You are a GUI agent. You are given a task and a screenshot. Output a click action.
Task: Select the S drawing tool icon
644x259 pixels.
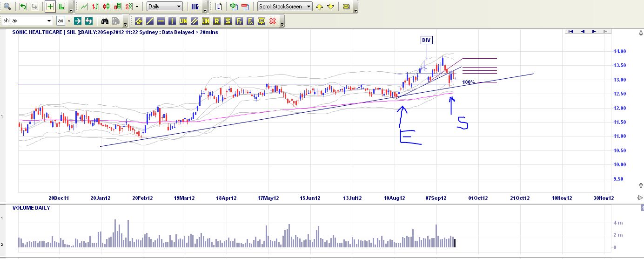pyautogui.click(x=228, y=21)
